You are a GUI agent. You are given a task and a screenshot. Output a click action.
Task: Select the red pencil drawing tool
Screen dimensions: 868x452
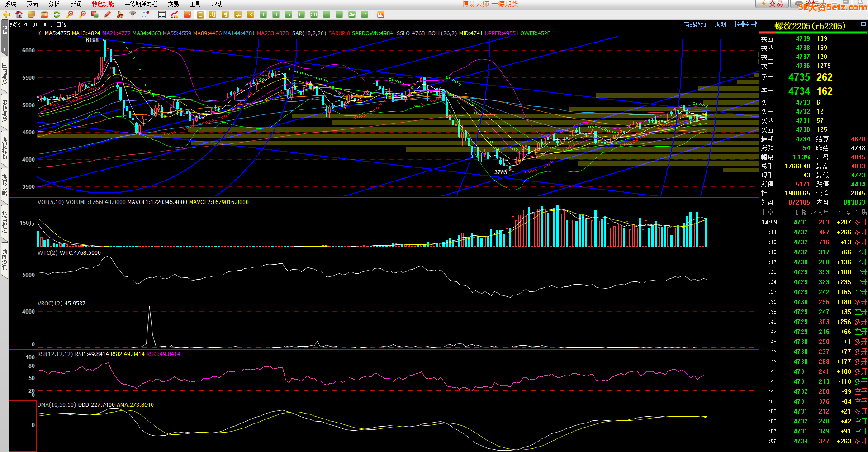(108, 14)
